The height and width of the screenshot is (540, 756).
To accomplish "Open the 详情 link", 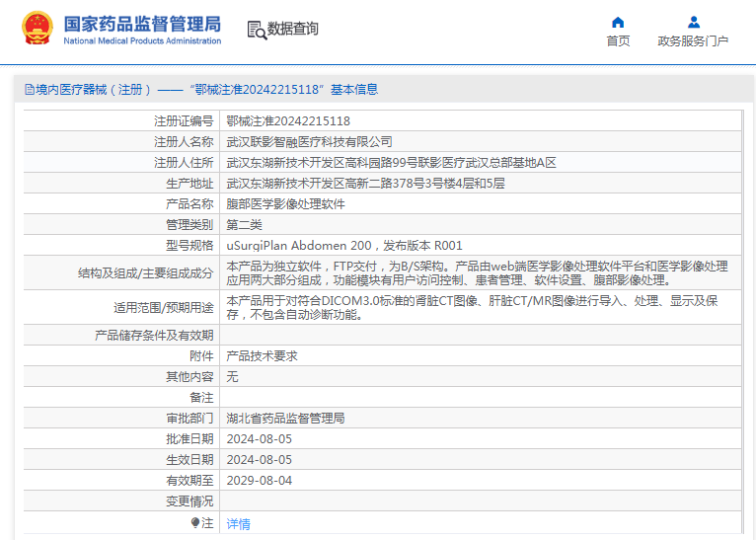I will click(238, 523).
